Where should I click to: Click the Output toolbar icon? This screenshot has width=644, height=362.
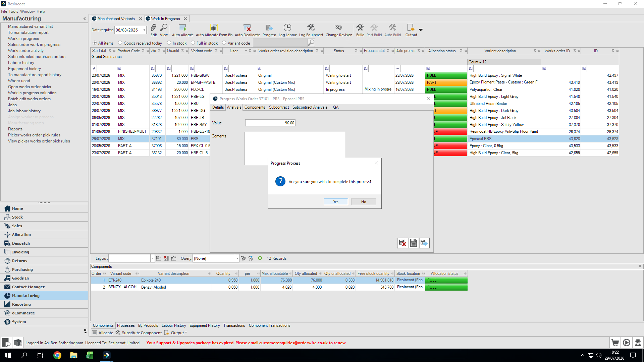(411, 30)
